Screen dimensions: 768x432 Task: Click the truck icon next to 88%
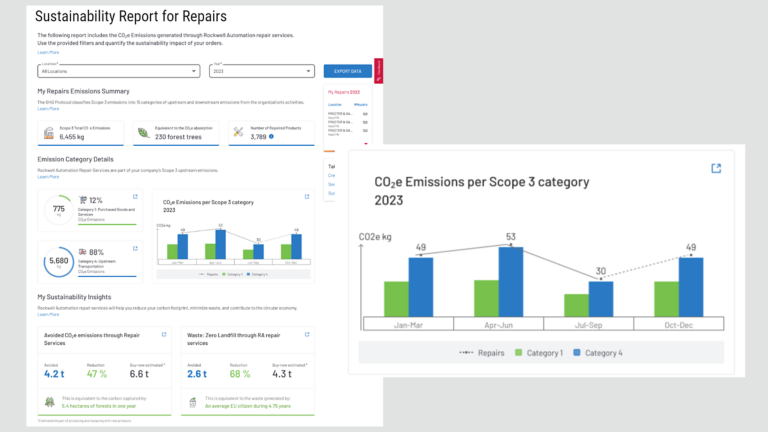(x=83, y=252)
